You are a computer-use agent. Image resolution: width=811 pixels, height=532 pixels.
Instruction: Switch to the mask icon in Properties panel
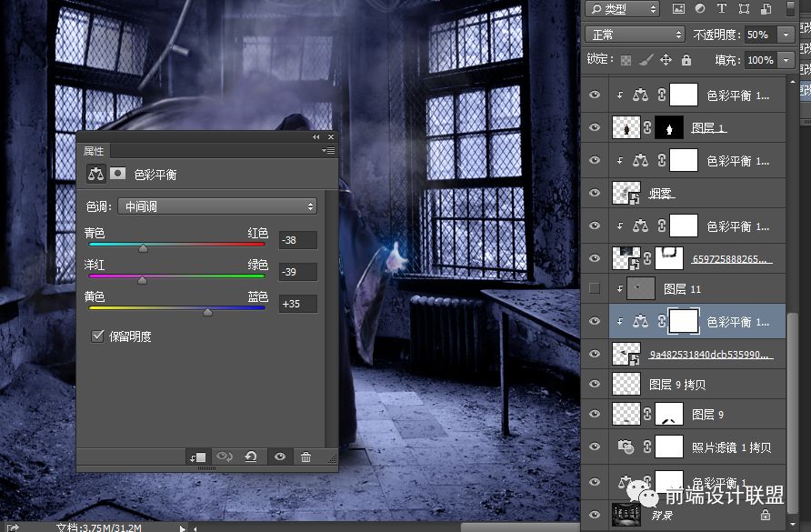click(118, 174)
